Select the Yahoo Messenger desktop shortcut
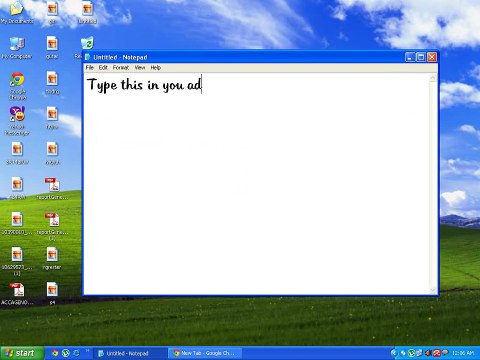The height and width of the screenshot is (360, 480). tap(17, 121)
